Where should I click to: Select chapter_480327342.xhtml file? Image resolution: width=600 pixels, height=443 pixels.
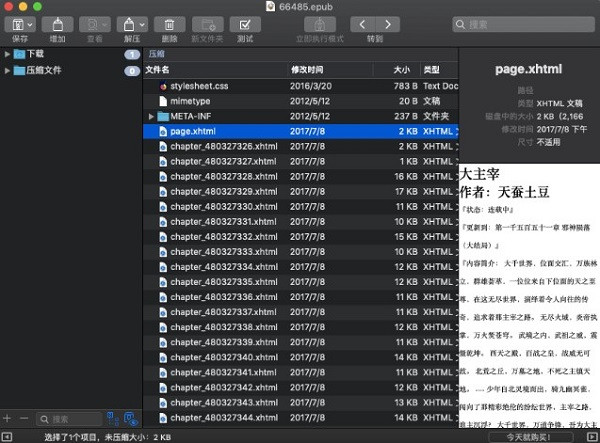[x=301, y=388]
